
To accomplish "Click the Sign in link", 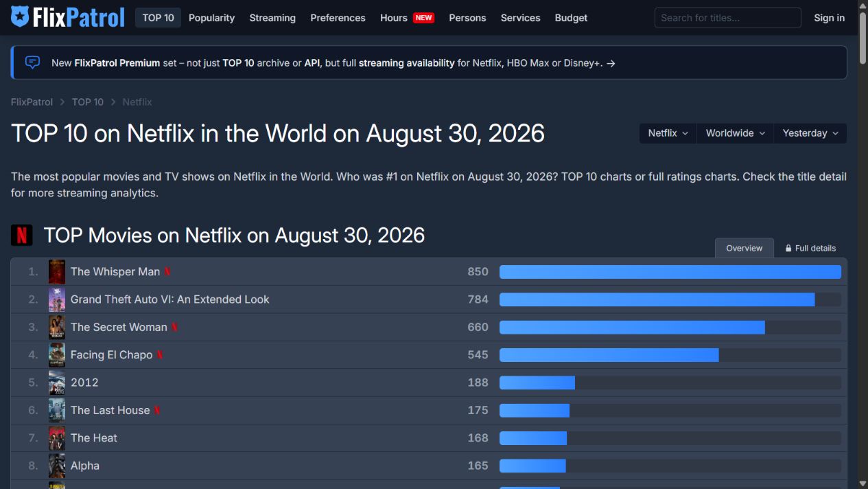I will pos(829,18).
